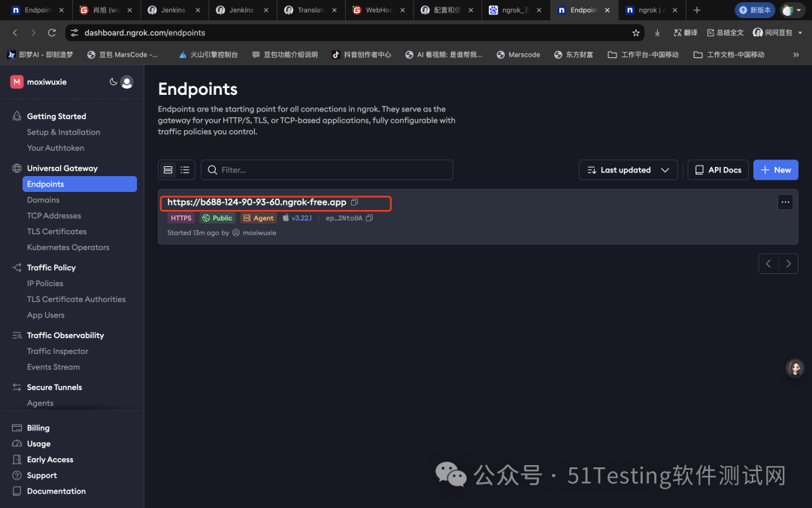This screenshot has width=812, height=508.
Task: Click 总结全文 summarize button
Action: 725,32
